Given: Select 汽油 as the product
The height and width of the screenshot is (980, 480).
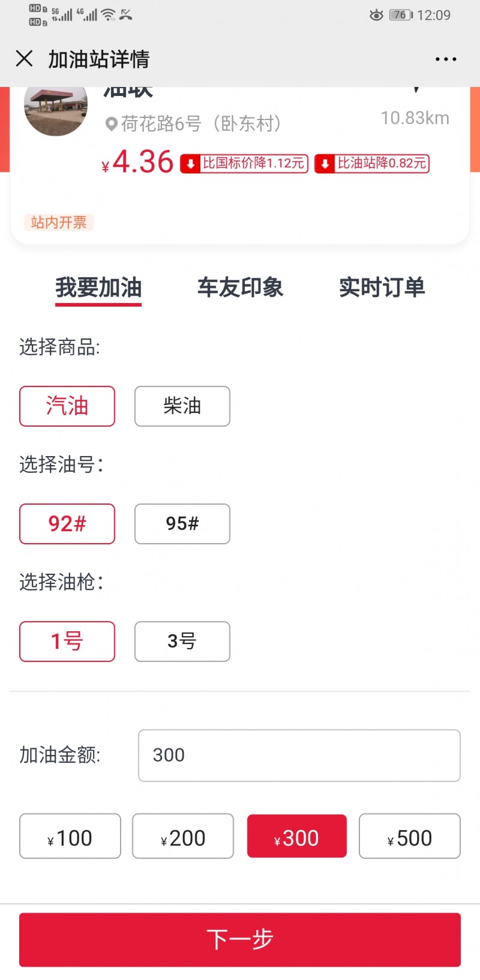Looking at the screenshot, I should click(x=67, y=406).
